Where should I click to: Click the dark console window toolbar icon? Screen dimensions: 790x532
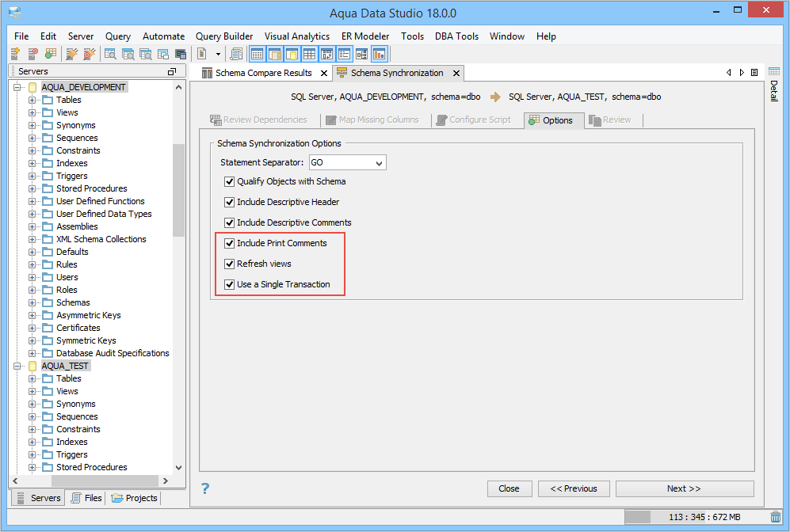coord(181,53)
